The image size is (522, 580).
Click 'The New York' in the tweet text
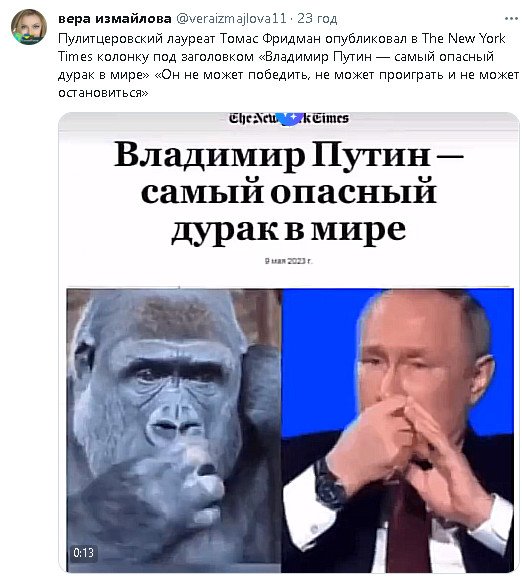tap(463, 38)
